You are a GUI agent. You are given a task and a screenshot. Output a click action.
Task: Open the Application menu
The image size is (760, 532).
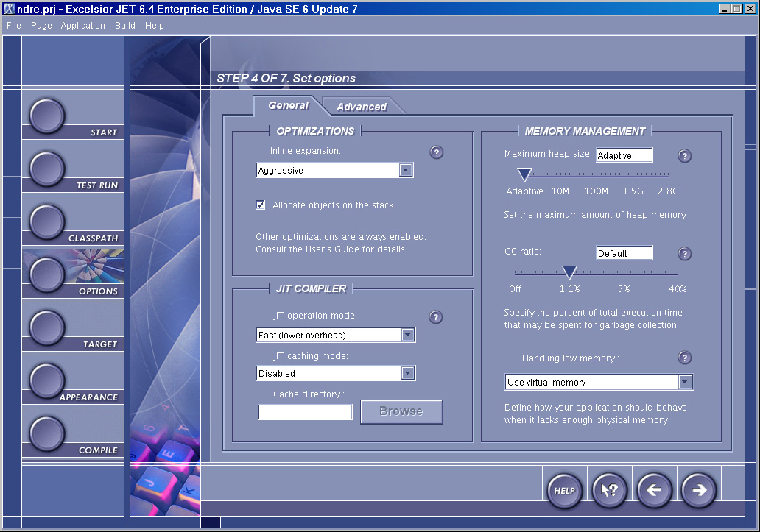coord(83,26)
